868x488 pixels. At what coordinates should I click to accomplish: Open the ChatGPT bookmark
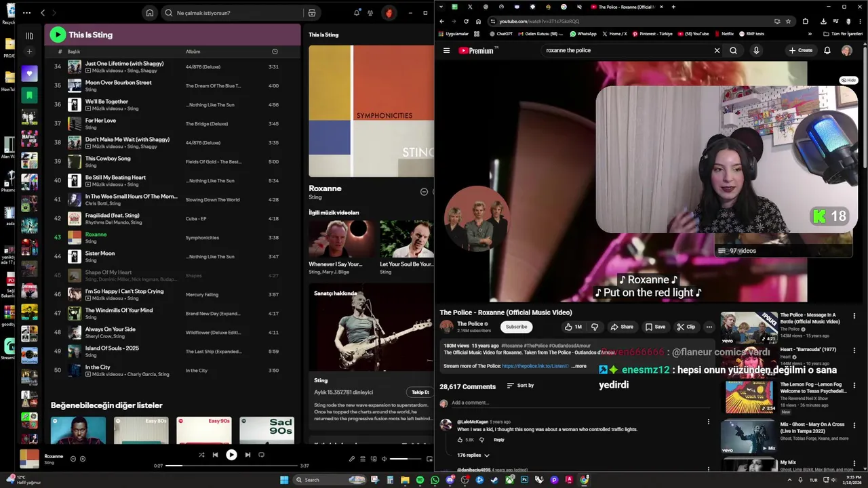point(500,33)
